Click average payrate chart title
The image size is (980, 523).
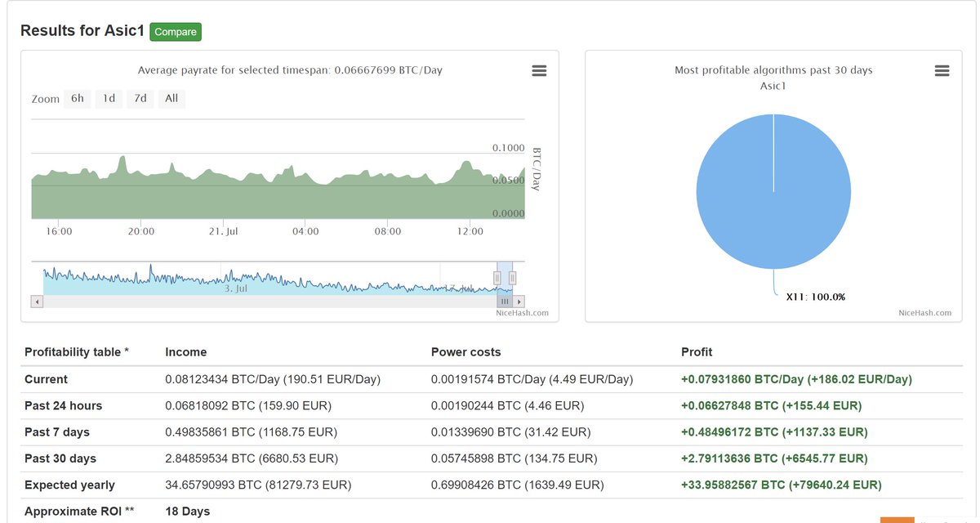[x=290, y=70]
